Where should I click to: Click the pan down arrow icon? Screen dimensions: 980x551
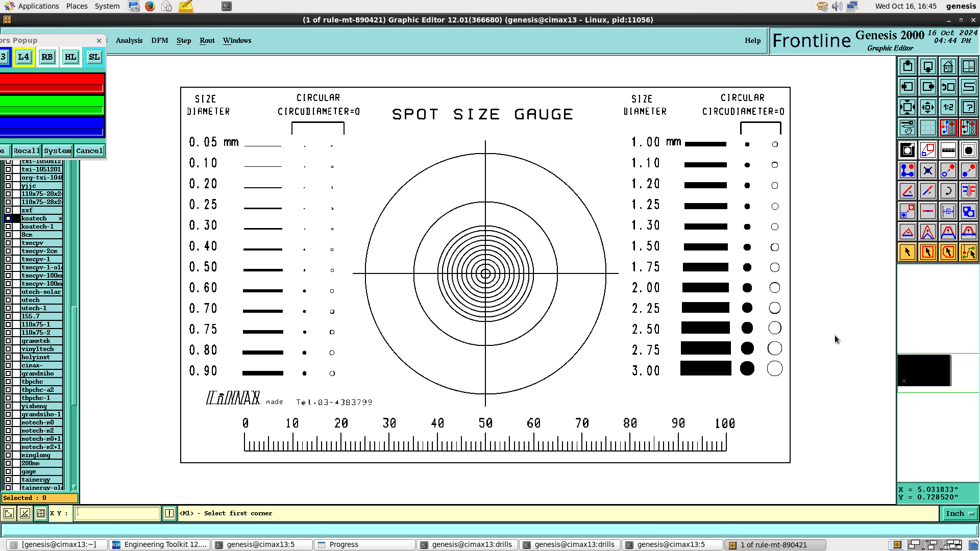click(x=928, y=66)
